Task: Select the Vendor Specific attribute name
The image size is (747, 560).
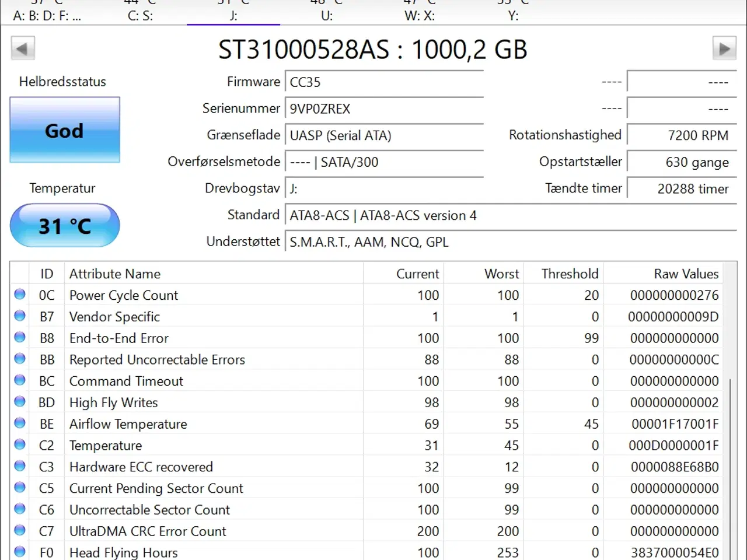Action: pos(114,317)
